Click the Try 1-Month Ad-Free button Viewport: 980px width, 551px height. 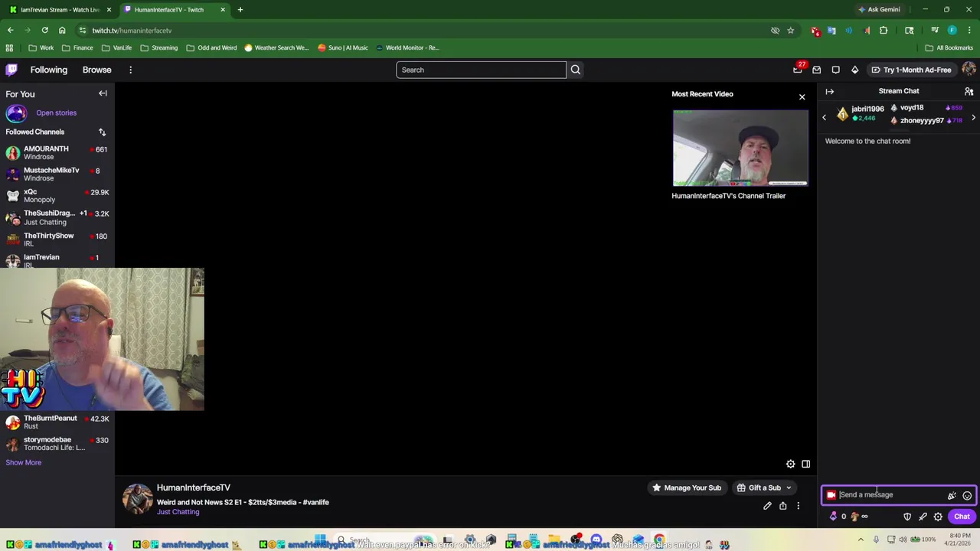click(911, 70)
